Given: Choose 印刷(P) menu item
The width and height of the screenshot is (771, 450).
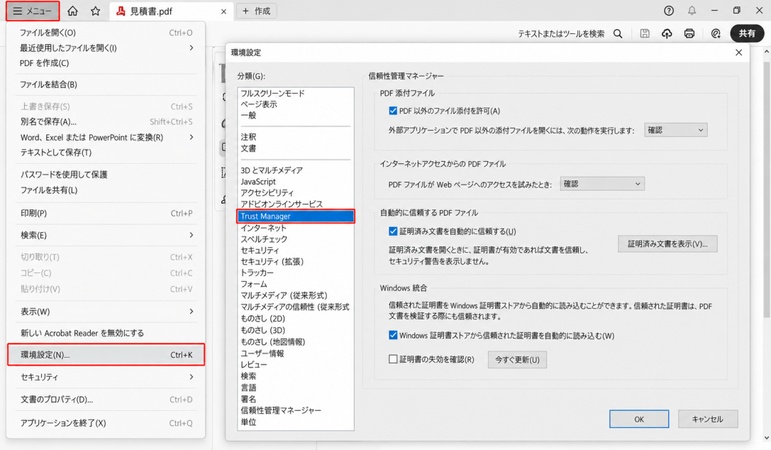Looking at the screenshot, I should coord(106,213).
